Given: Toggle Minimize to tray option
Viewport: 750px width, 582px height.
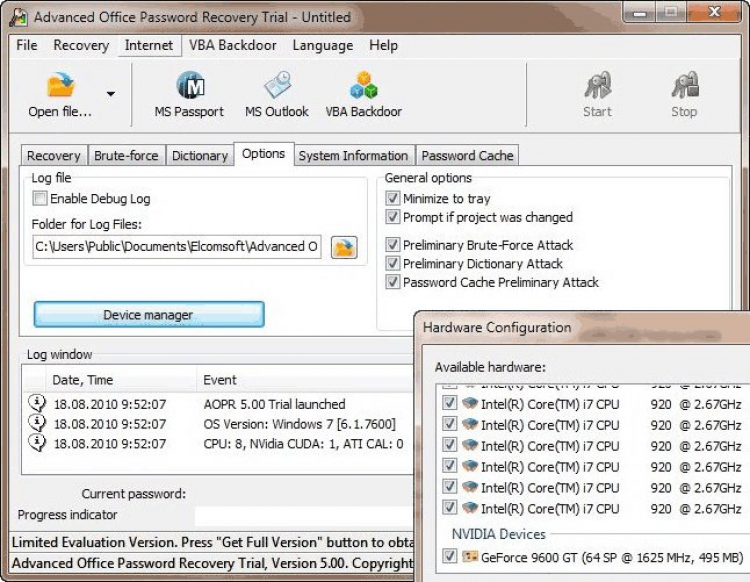Looking at the screenshot, I should [x=392, y=198].
